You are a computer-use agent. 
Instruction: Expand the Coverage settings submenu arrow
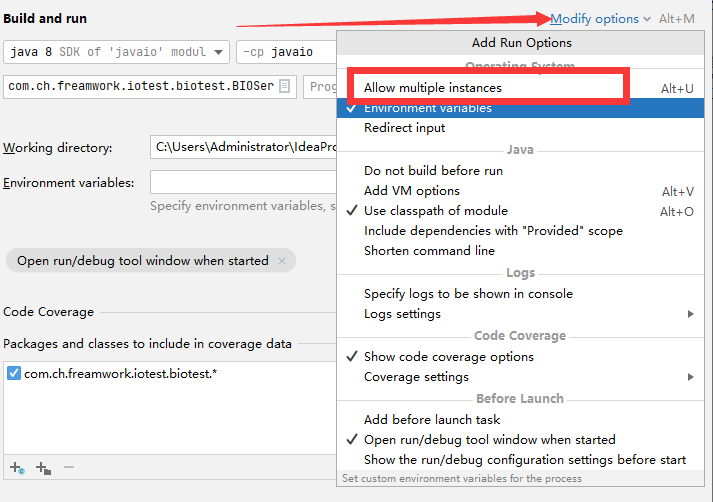pos(691,377)
